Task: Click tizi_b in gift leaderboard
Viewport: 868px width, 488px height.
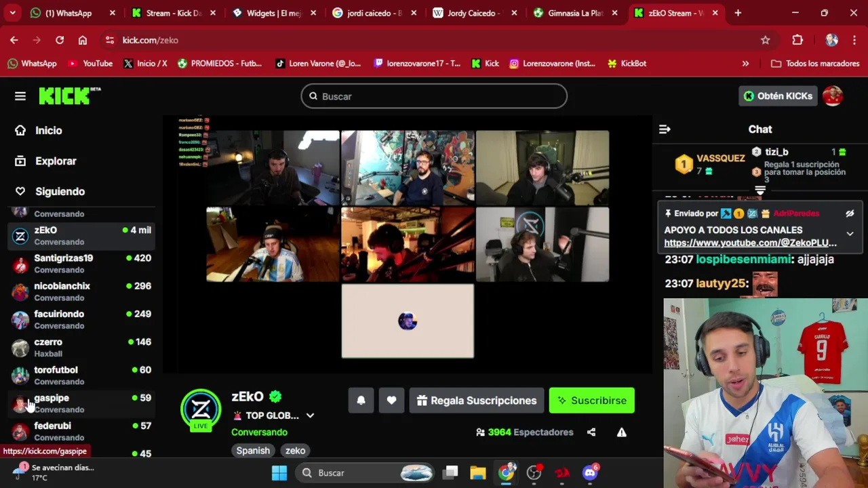Action: pos(776,152)
